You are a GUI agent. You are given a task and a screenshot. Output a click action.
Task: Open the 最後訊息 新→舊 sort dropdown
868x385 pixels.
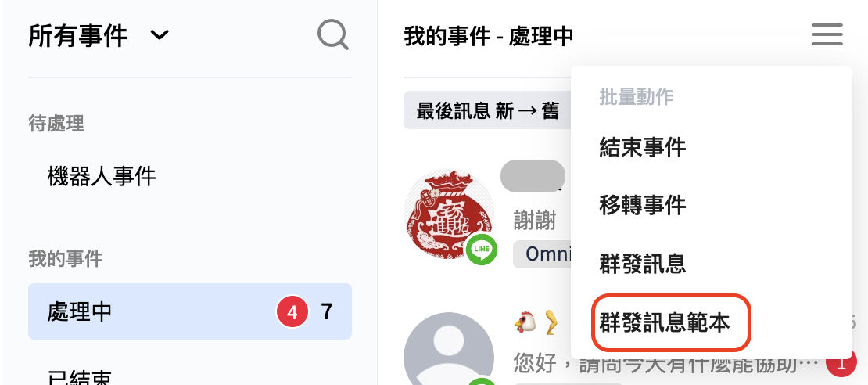(x=487, y=110)
